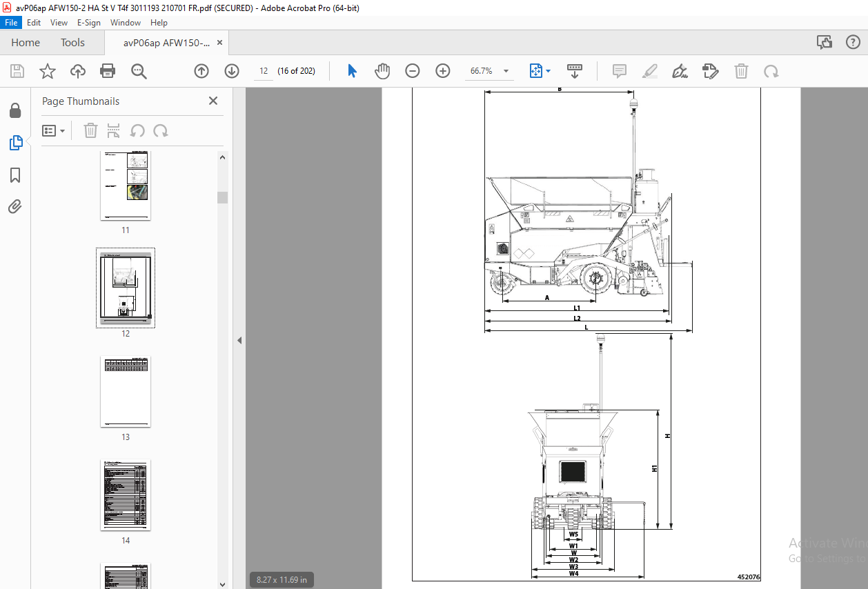Open the View menu

coord(59,23)
